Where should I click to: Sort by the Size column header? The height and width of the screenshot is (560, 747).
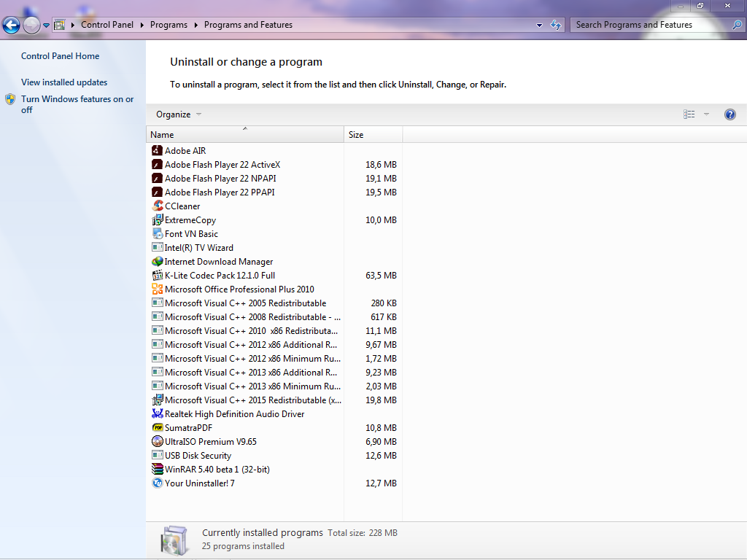[373, 135]
